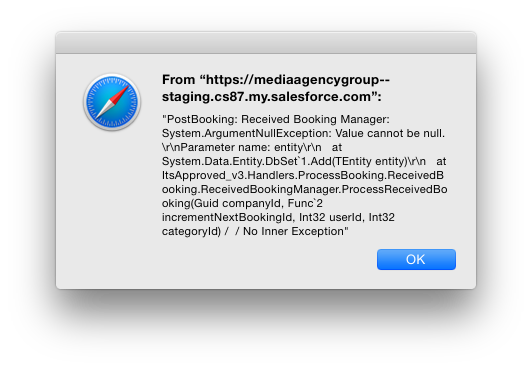Click "Value cannot be null." text
The width and height of the screenshot is (532, 369).
pyautogui.click(x=390, y=133)
